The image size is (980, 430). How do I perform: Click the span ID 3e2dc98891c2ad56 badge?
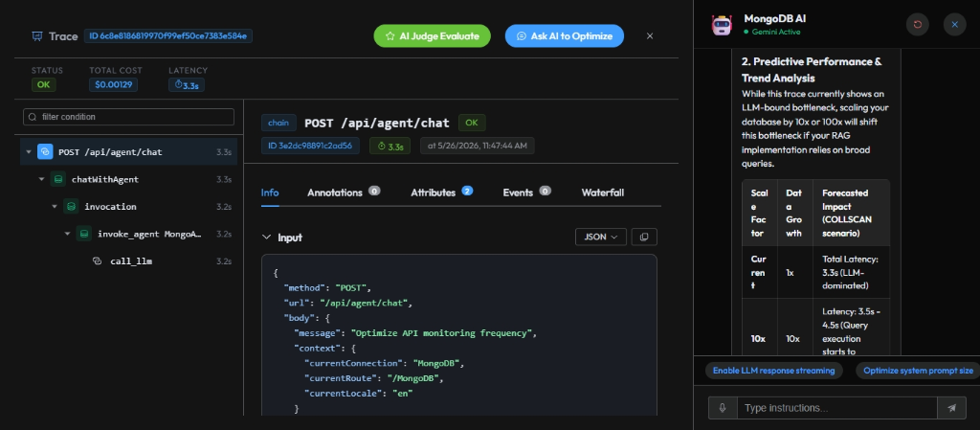coord(310,147)
